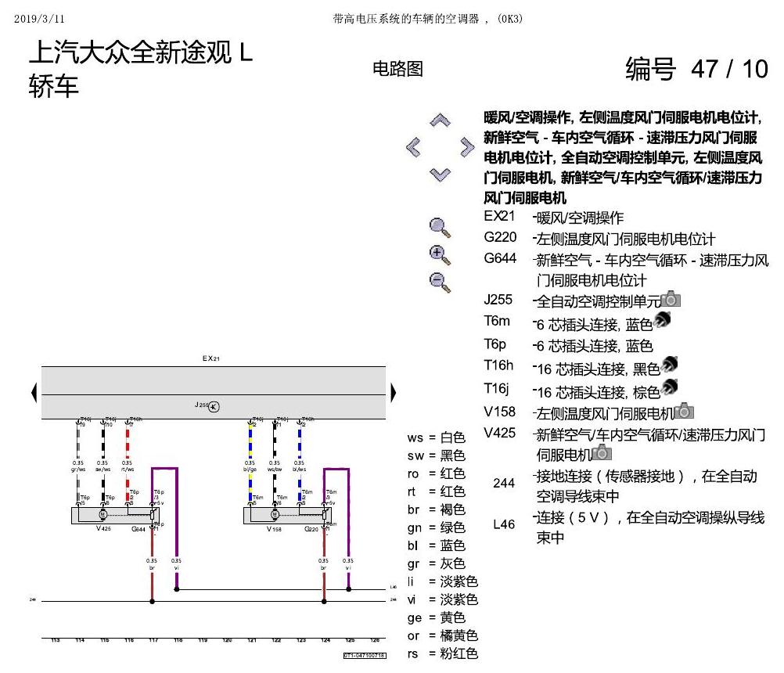Open the camera photo for J255
This screenshot has height=673, width=784.
[x=671, y=299]
